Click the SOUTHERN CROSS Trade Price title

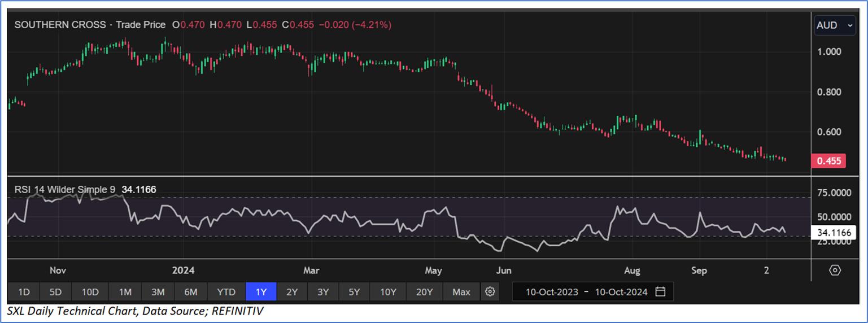tap(90, 25)
